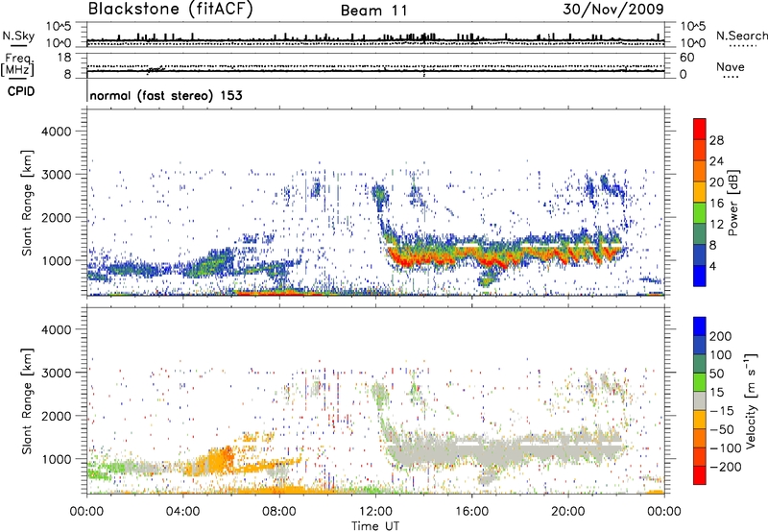Click the '24' power colorbar value
This screenshot has width=768, height=532.
coord(716,161)
